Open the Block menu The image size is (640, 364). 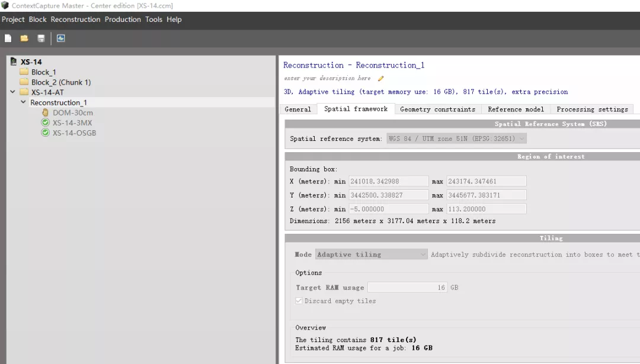pyautogui.click(x=37, y=20)
